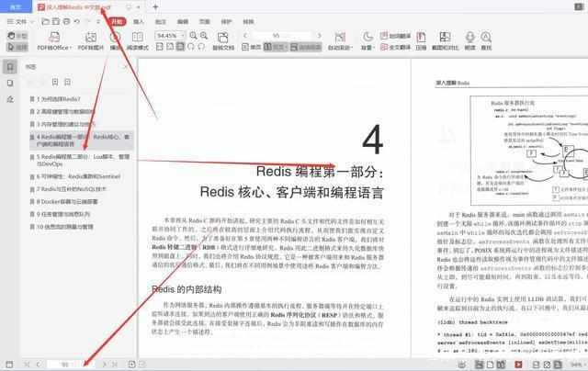Open 背景 background dropdown
Image resolution: width=588 pixels, height=371 pixels.
point(367,40)
